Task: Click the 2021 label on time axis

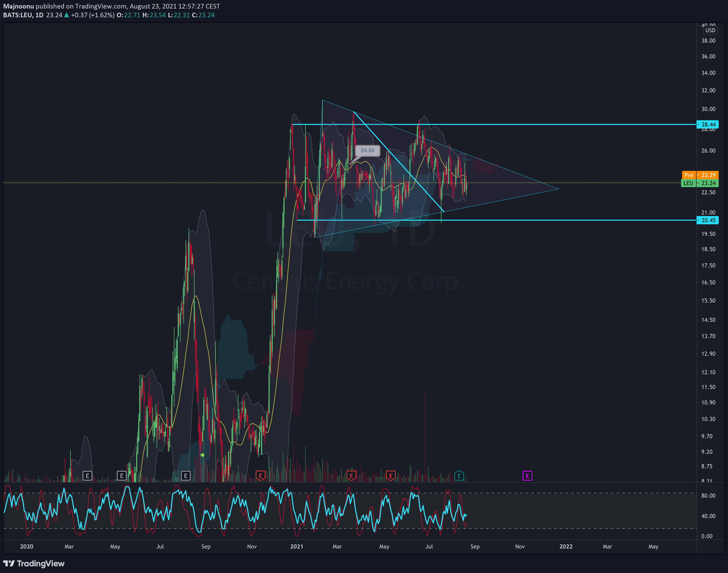Action: [x=296, y=546]
